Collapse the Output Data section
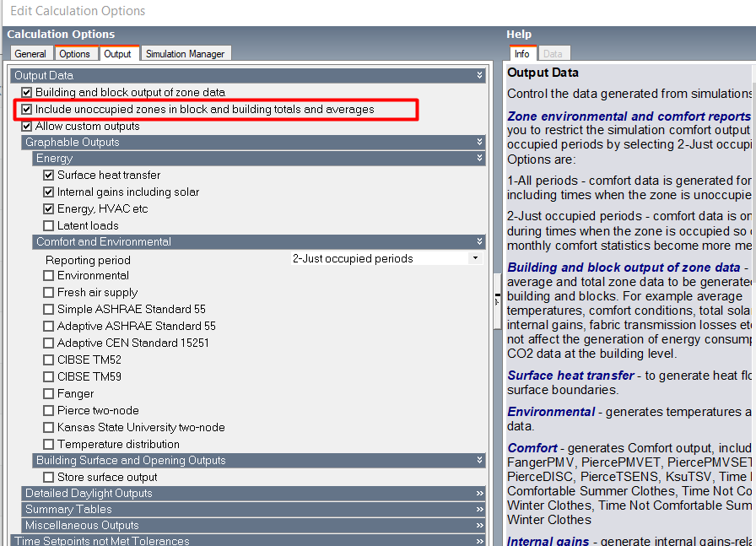Screen dimensions: 756x546 [x=479, y=75]
